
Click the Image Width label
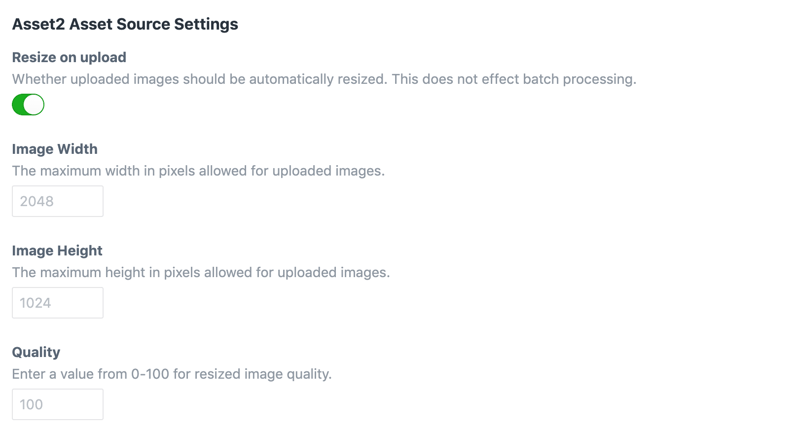coord(55,149)
